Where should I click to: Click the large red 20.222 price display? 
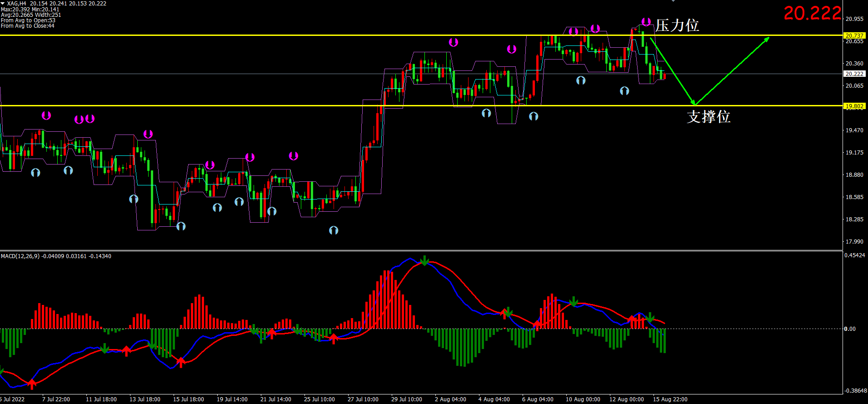click(x=812, y=13)
